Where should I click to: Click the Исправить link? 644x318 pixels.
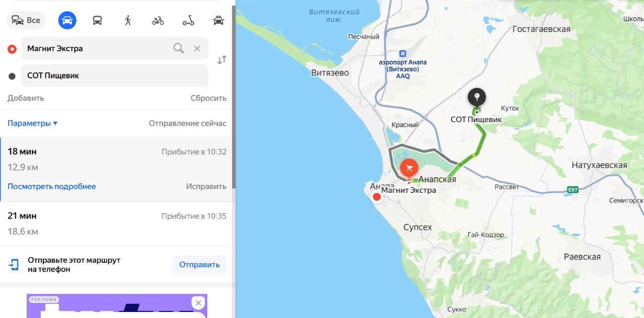point(206,186)
